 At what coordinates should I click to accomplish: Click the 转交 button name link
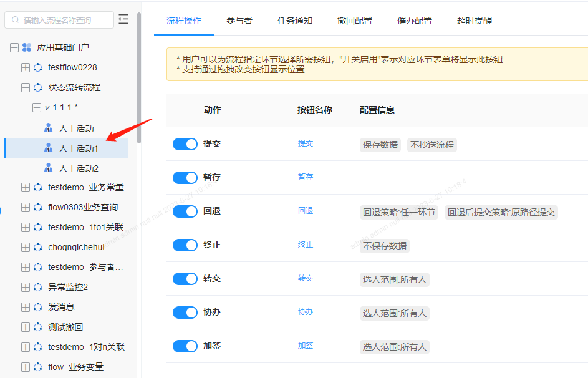306,278
